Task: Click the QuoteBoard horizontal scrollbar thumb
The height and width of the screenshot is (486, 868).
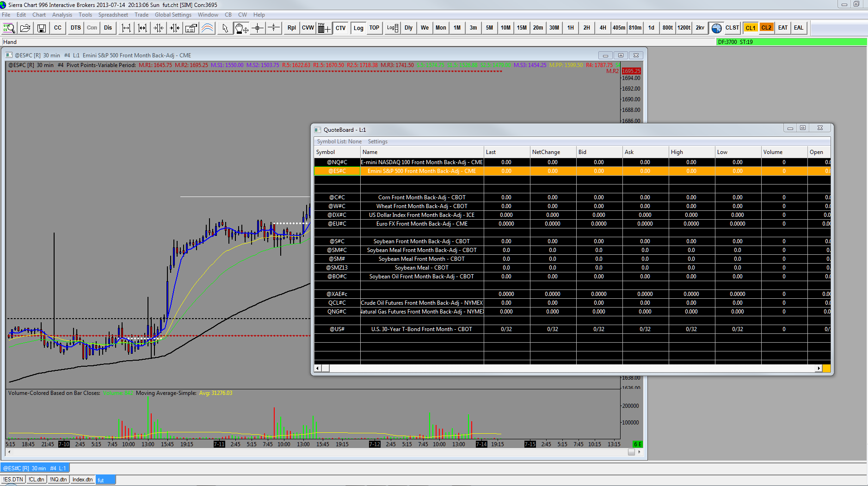Action: (326, 369)
